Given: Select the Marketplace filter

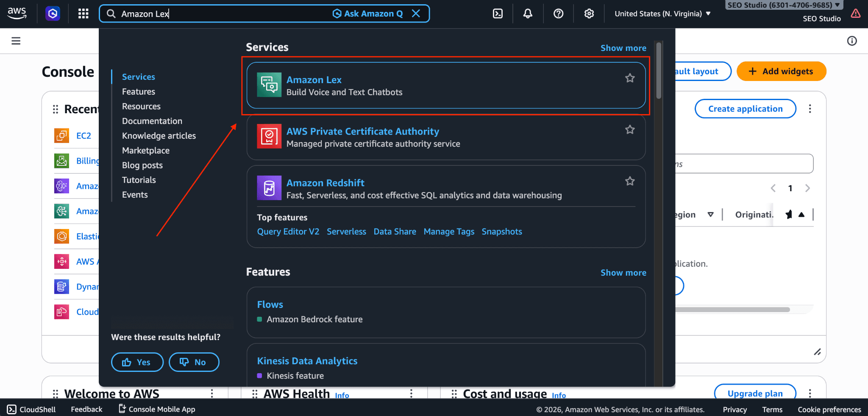Looking at the screenshot, I should (x=146, y=151).
